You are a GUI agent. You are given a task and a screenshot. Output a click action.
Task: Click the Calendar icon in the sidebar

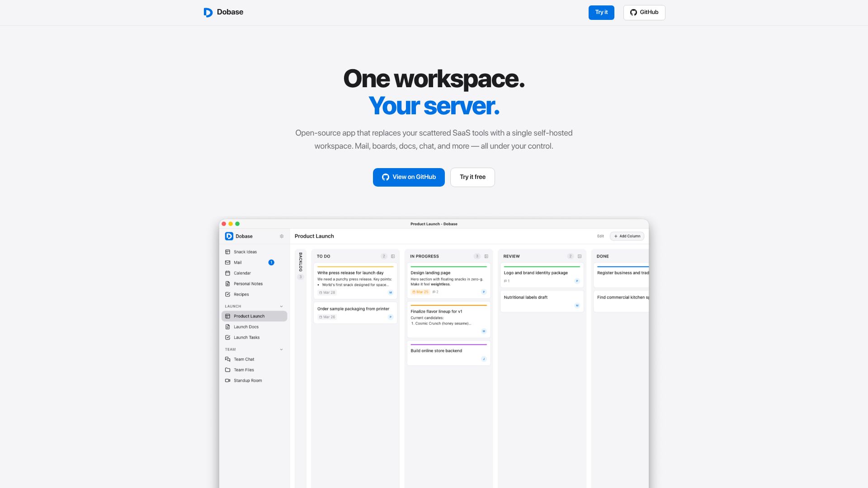pos(228,273)
